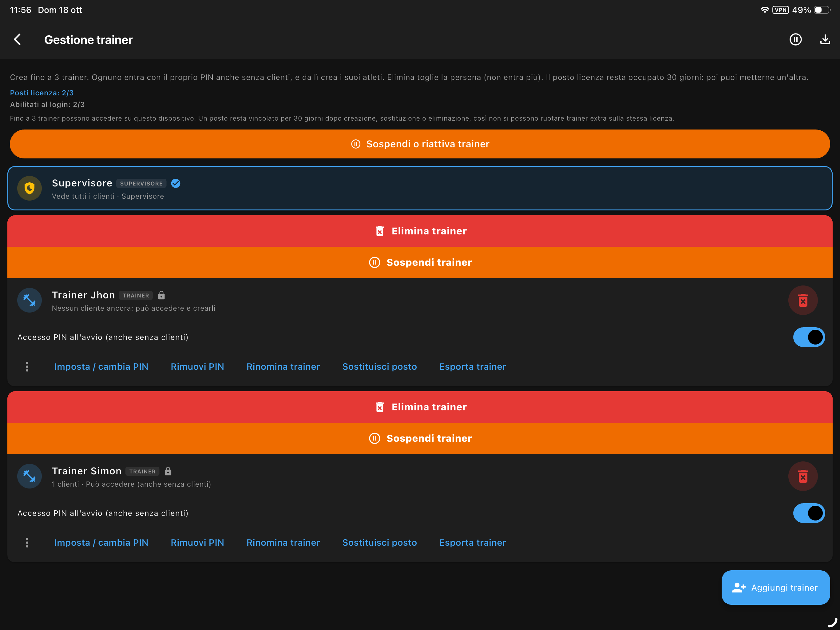Image resolution: width=840 pixels, height=630 pixels.
Task: Click Sospendi trainer above Trainer Jhon
Action: pos(420,263)
